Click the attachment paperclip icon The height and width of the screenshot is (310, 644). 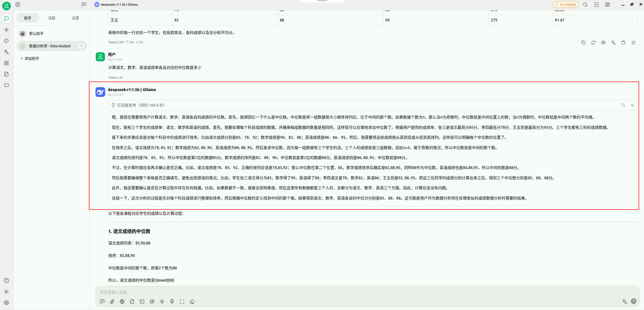112,301
